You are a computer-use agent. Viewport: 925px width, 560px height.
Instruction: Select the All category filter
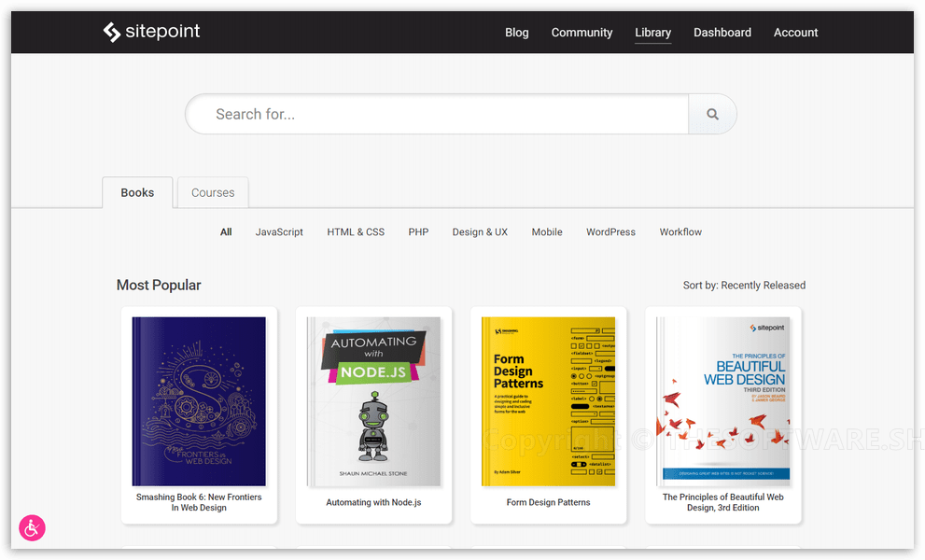[x=226, y=231]
